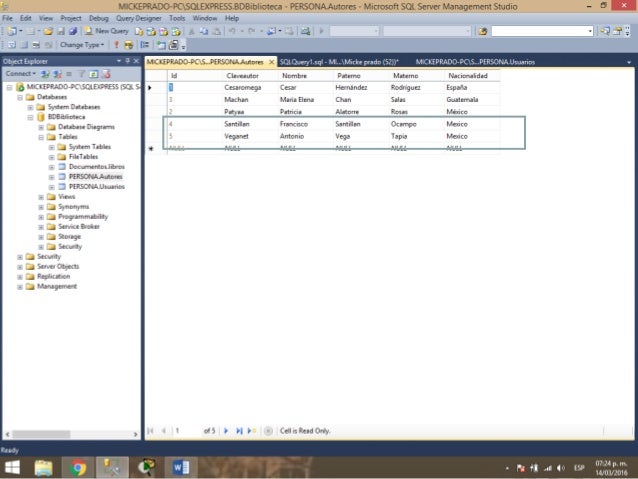Click the Properties Window toolbar icon
This screenshot has height=479, width=638.
pos(617,31)
